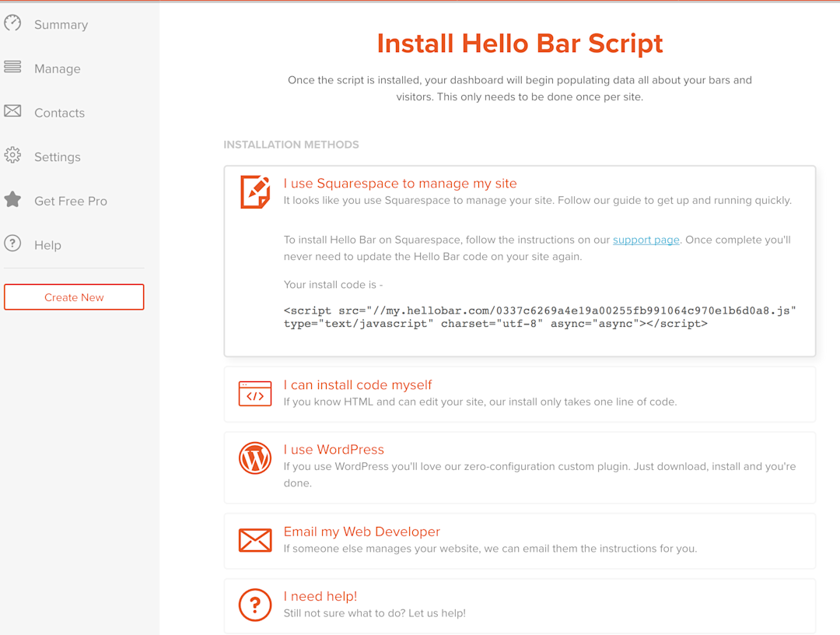Click the red question mark help icon
Viewport: 840px width, 635px height.
pos(255,605)
